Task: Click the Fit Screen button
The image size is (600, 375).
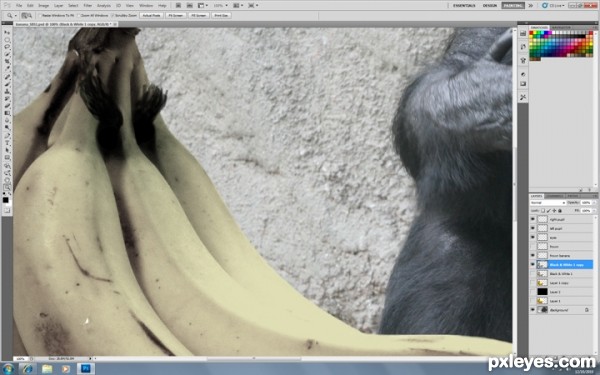Action: pyautogui.click(x=176, y=15)
